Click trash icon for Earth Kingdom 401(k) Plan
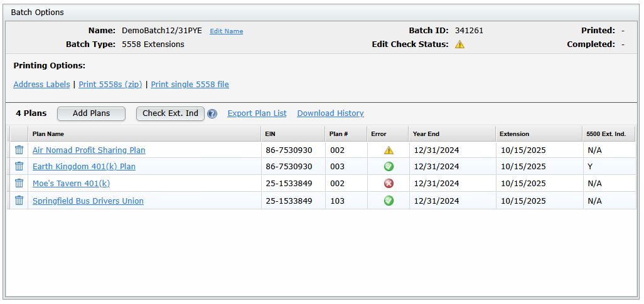 [19, 166]
